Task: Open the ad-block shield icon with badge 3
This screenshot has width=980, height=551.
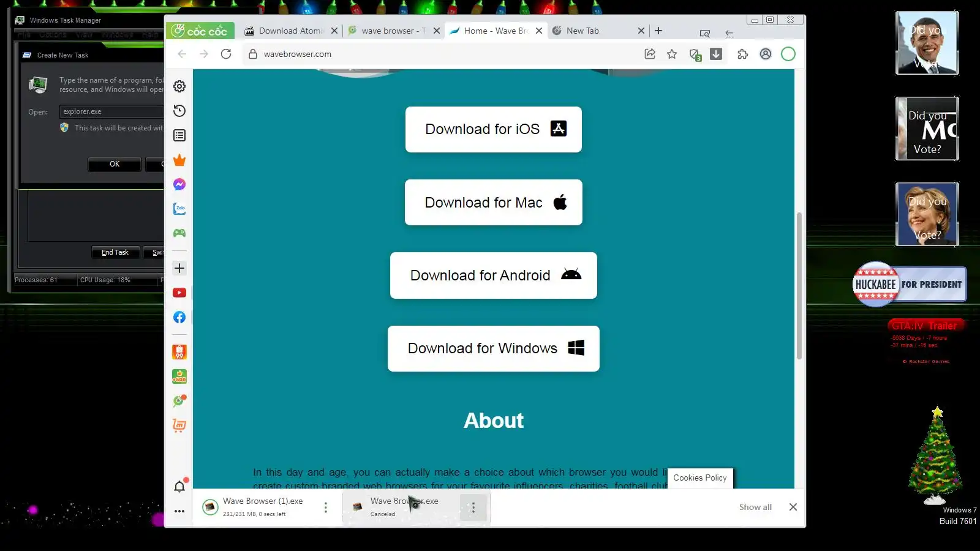Action: (x=695, y=54)
